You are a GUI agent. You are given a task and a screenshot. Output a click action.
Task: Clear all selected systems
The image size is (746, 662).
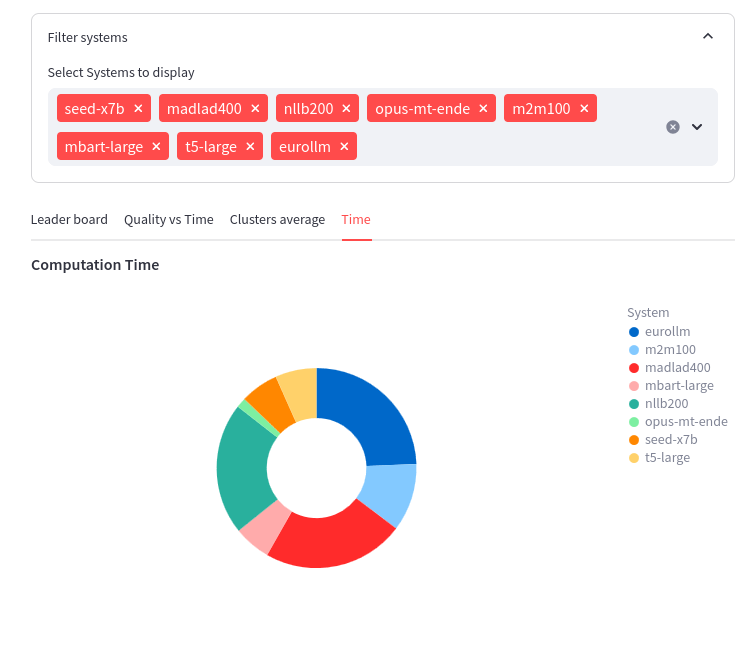point(673,127)
